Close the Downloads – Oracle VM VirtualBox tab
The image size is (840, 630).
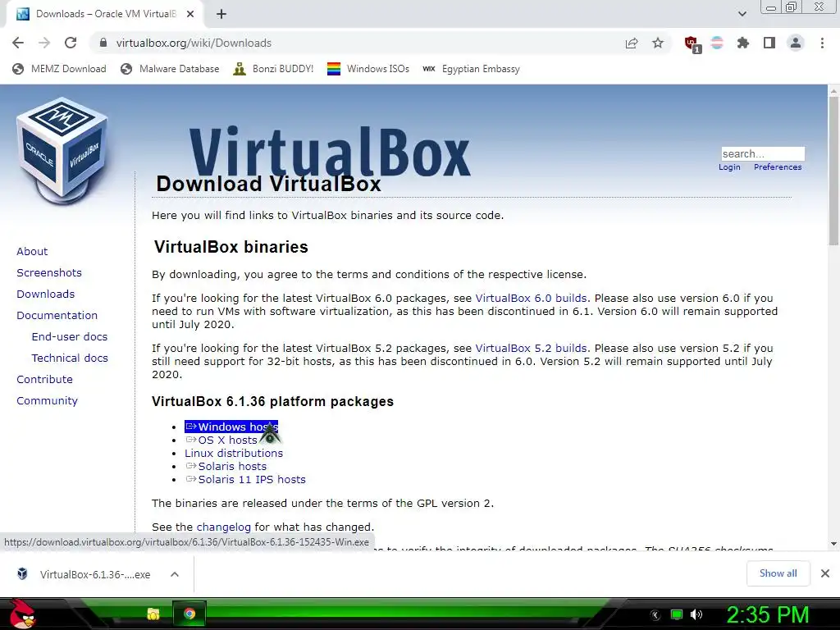pyautogui.click(x=190, y=15)
